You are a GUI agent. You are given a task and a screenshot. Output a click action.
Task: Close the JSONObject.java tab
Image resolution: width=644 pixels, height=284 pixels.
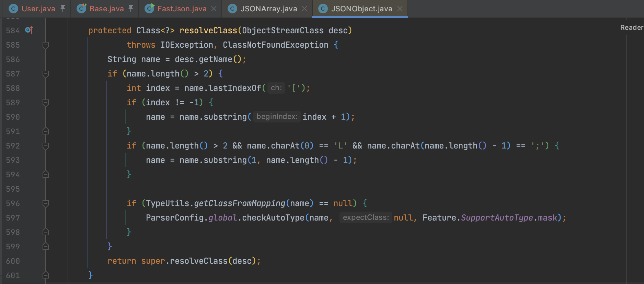(400, 9)
